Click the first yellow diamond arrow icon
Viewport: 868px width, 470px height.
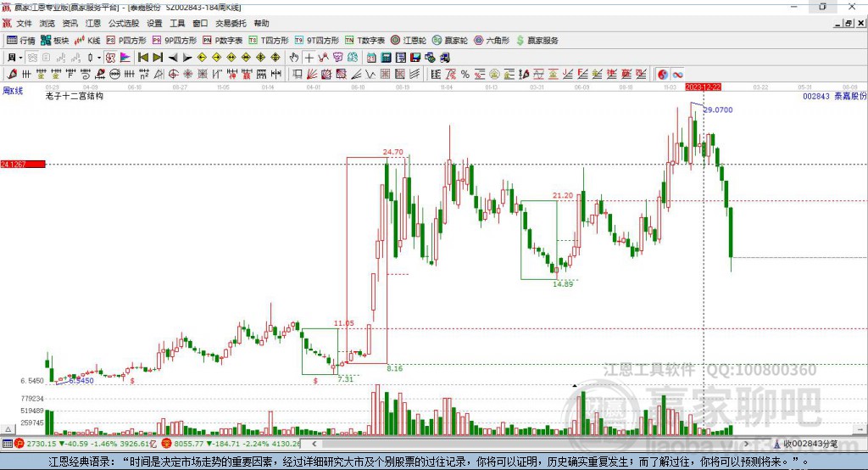click(x=202, y=58)
